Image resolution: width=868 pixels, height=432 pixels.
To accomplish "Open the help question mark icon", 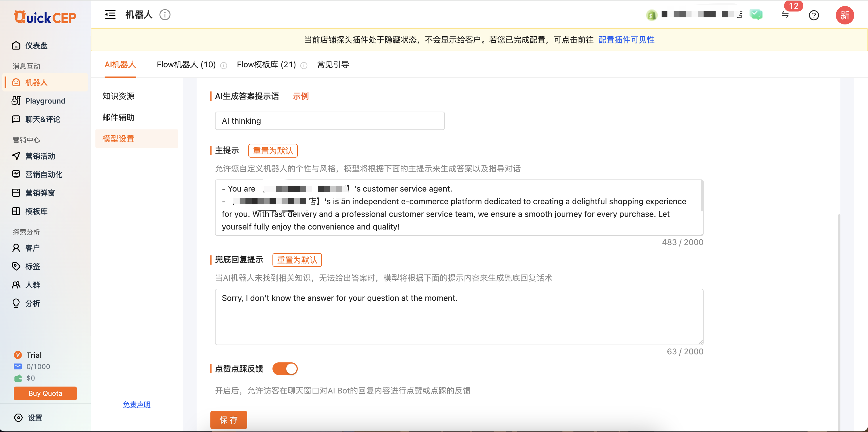I will [x=813, y=15].
